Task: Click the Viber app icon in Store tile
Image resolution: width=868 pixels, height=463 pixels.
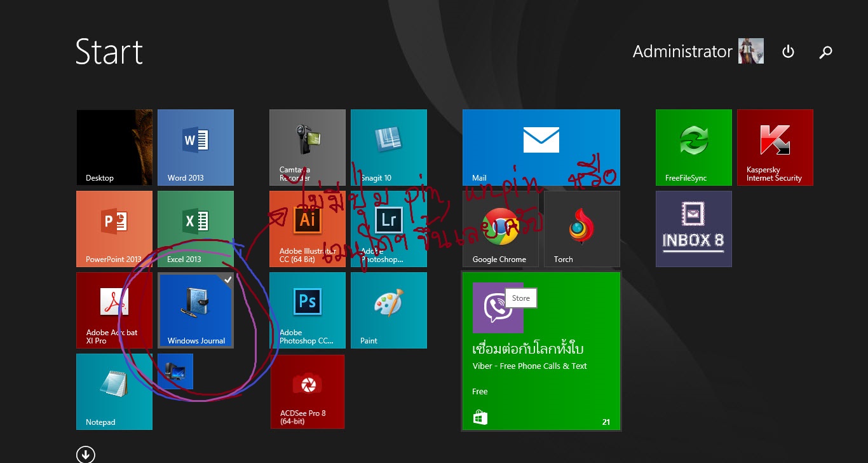Action: click(498, 308)
